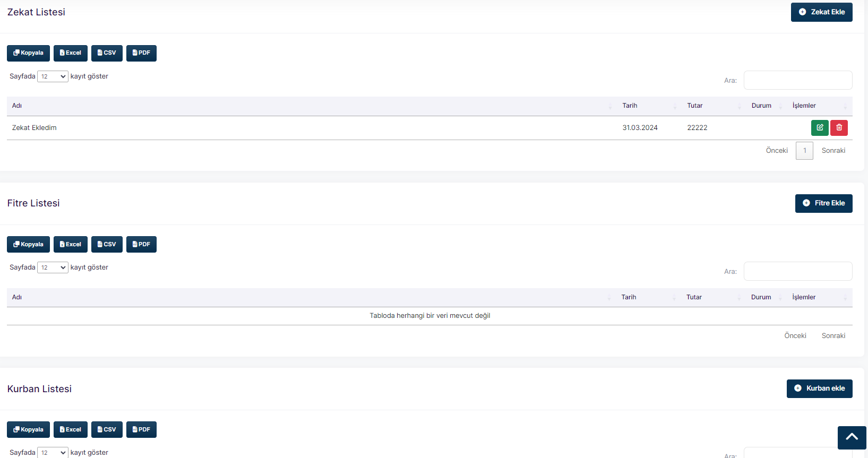Viewport: 868px width, 458px height.
Task: Focus the Zekat search Ara field
Action: point(797,81)
